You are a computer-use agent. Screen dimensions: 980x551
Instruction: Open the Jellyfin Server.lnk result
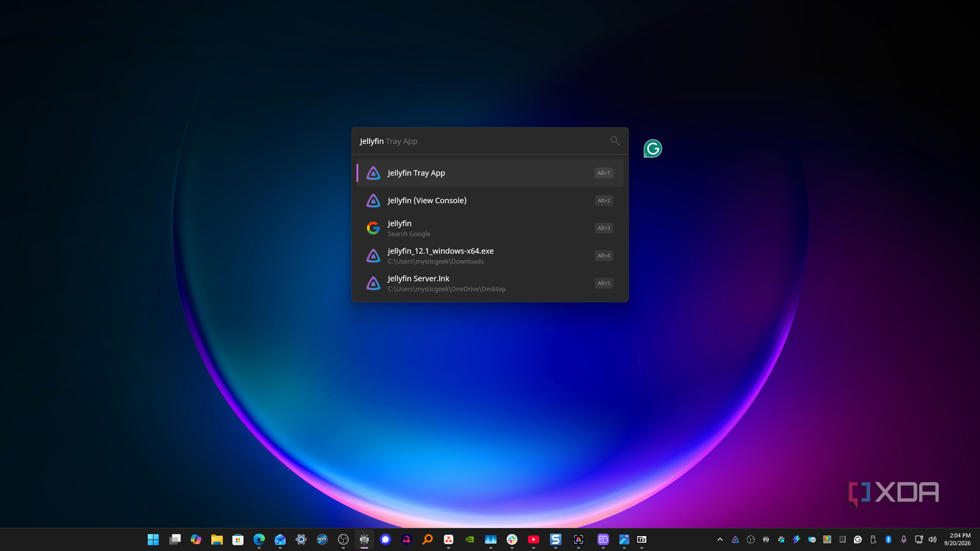(x=490, y=283)
